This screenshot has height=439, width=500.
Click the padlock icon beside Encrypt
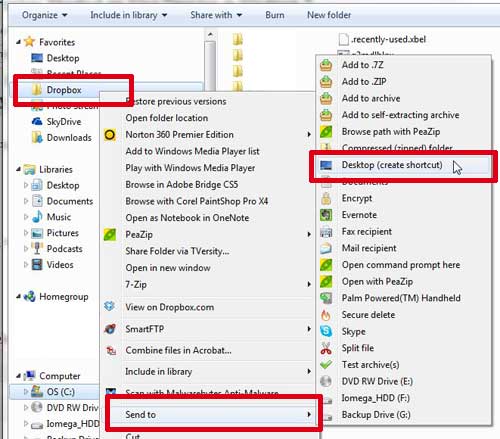326,198
